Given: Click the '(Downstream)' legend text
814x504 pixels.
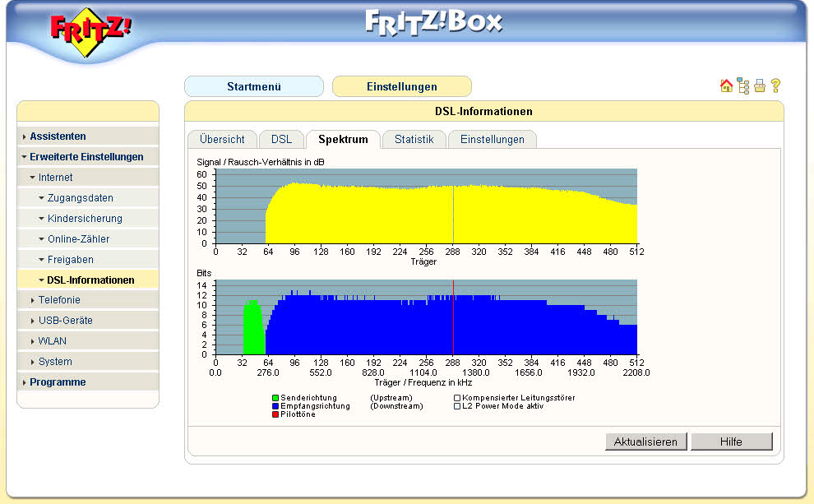Looking at the screenshot, I should (396, 406).
